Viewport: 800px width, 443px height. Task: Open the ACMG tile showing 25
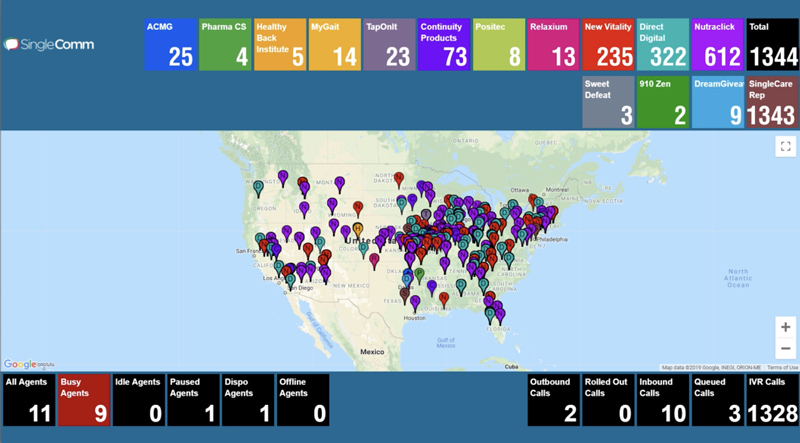coord(170,45)
